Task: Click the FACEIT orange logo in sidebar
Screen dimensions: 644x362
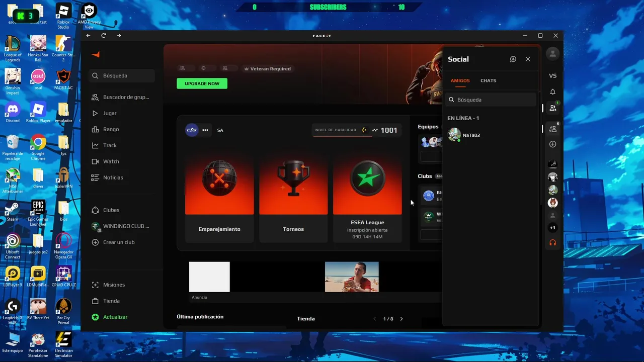Action: pyautogui.click(x=96, y=54)
